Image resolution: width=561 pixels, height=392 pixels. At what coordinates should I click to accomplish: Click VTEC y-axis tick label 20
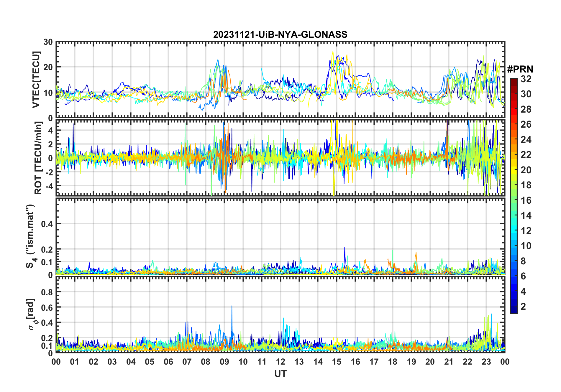click(x=48, y=67)
